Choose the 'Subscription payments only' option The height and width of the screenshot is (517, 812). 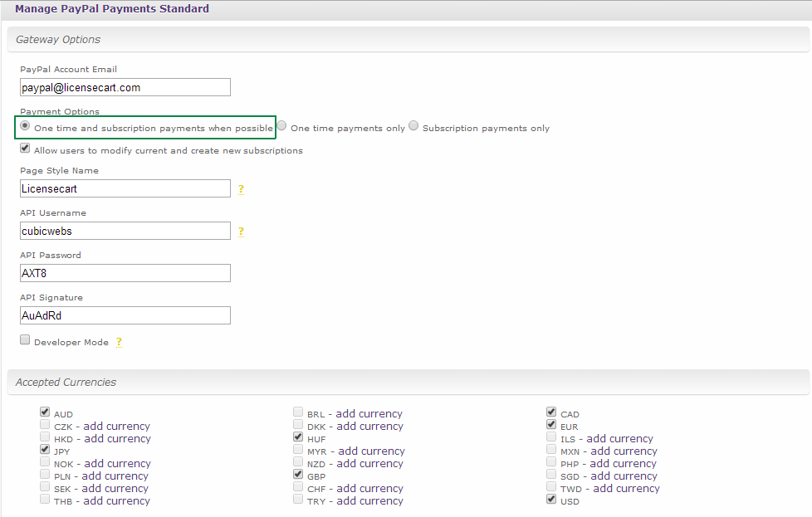pos(413,126)
